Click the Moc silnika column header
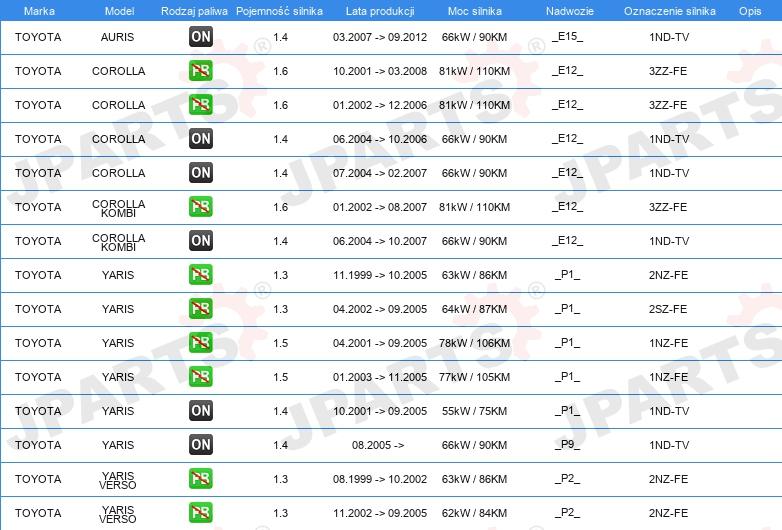782x530 pixels. (475, 11)
